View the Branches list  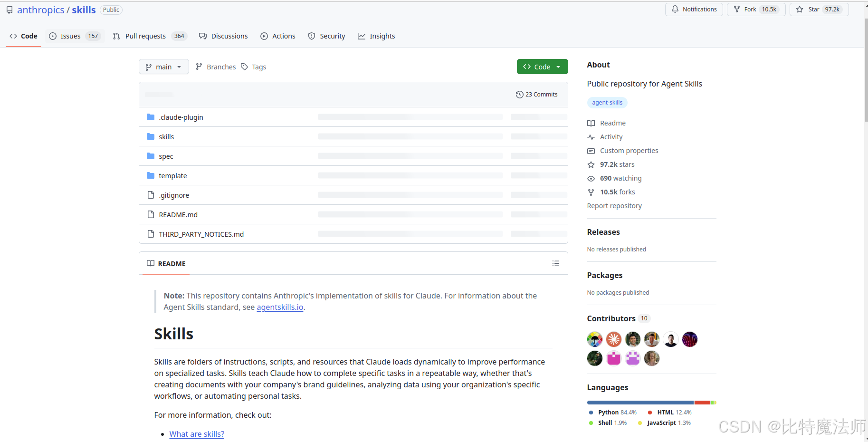216,67
